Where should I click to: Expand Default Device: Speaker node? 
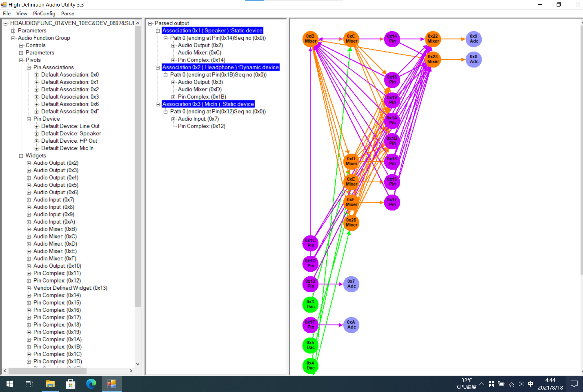click(36, 134)
